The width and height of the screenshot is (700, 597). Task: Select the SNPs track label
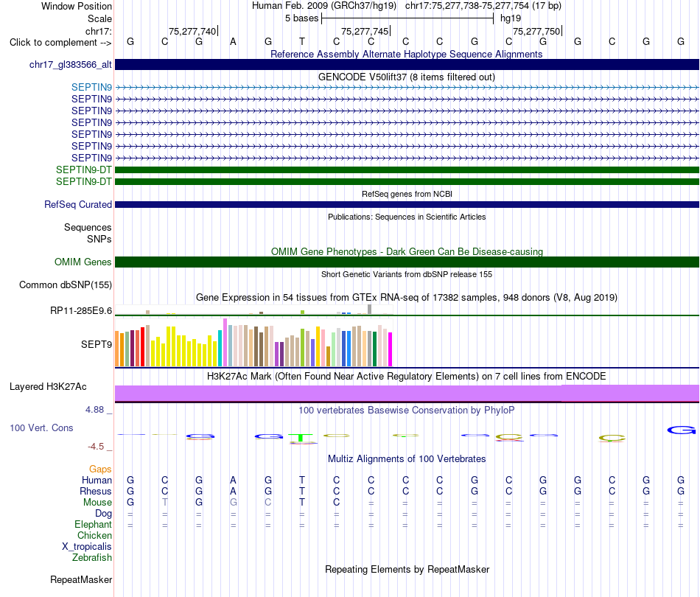[99, 239]
